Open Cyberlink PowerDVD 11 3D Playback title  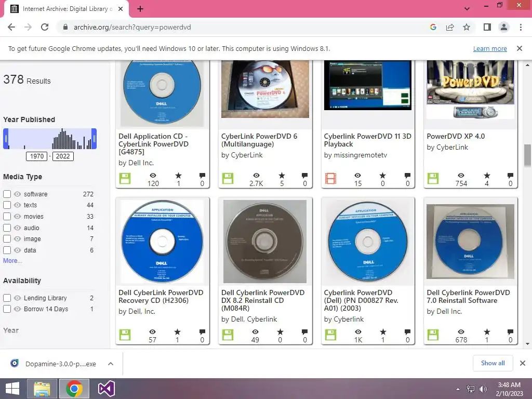[367, 140]
